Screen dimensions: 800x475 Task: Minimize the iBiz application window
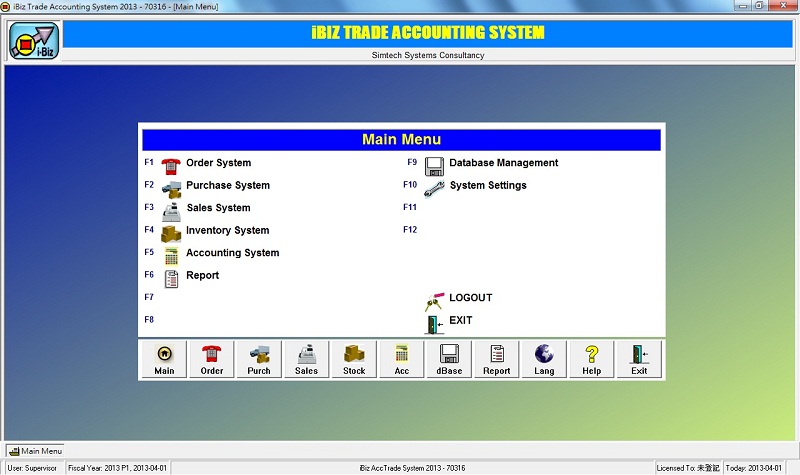[743, 6]
